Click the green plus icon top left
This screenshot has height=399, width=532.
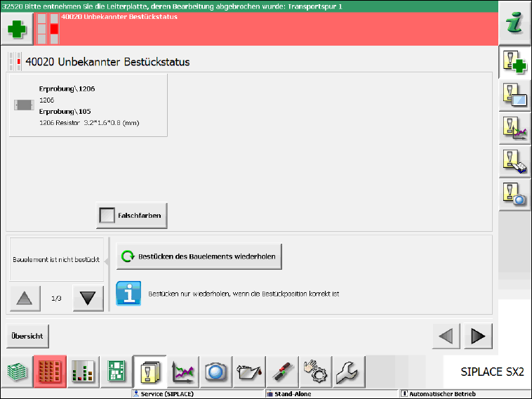(x=17, y=29)
